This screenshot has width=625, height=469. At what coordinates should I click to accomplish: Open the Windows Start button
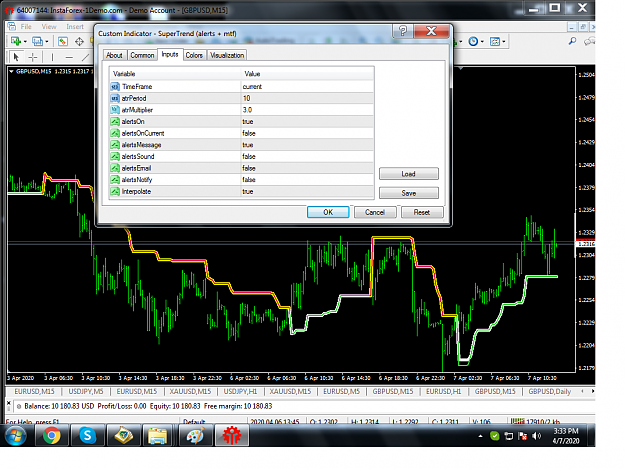click(16, 436)
